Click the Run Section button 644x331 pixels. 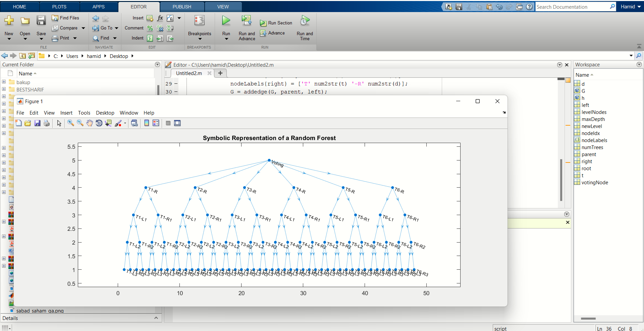pos(276,23)
